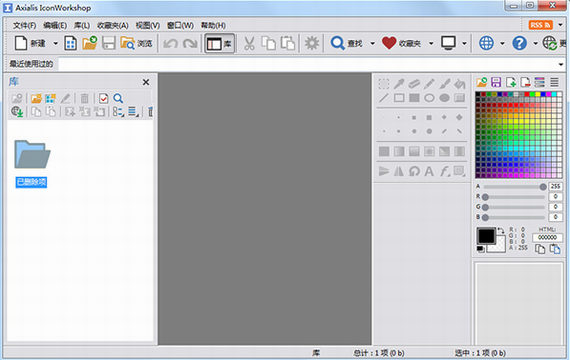Click the blue globe web icon
This screenshot has width=570, height=360.
(486, 43)
